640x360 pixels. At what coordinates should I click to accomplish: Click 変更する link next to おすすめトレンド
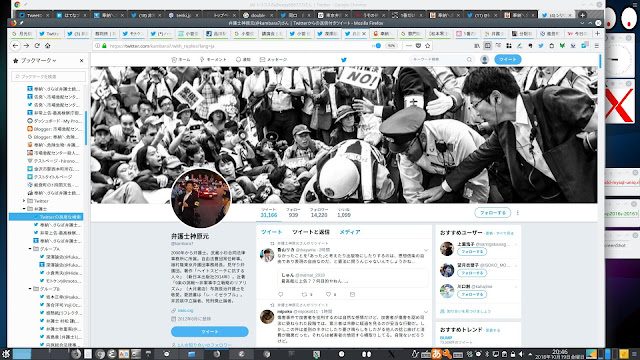(x=493, y=330)
